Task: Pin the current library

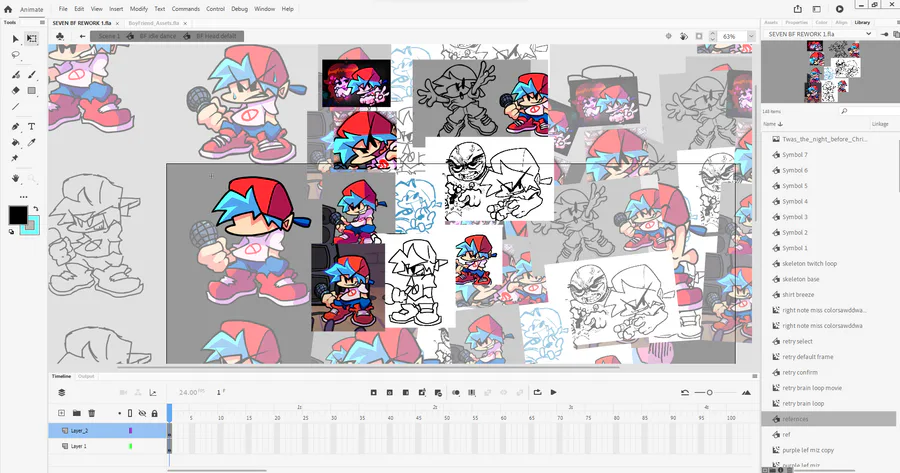Action: (885, 34)
